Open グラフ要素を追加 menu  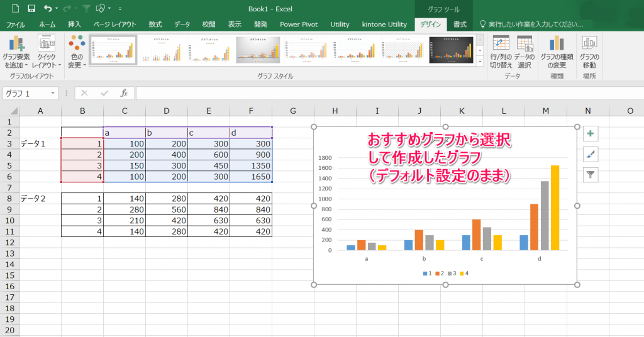pos(16,52)
